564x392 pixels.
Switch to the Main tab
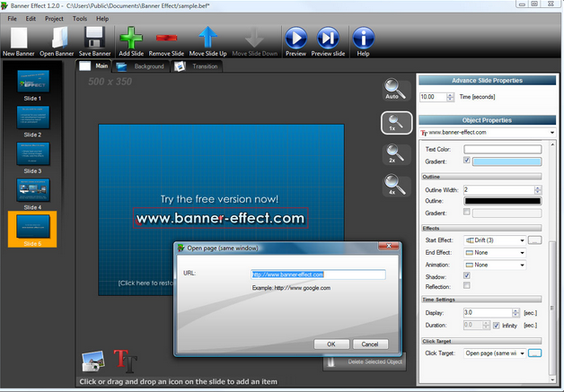(x=93, y=66)
